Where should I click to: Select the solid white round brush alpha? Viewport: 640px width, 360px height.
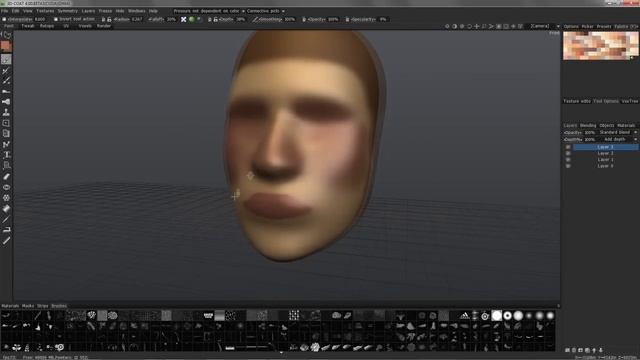(x=497, y=316)
